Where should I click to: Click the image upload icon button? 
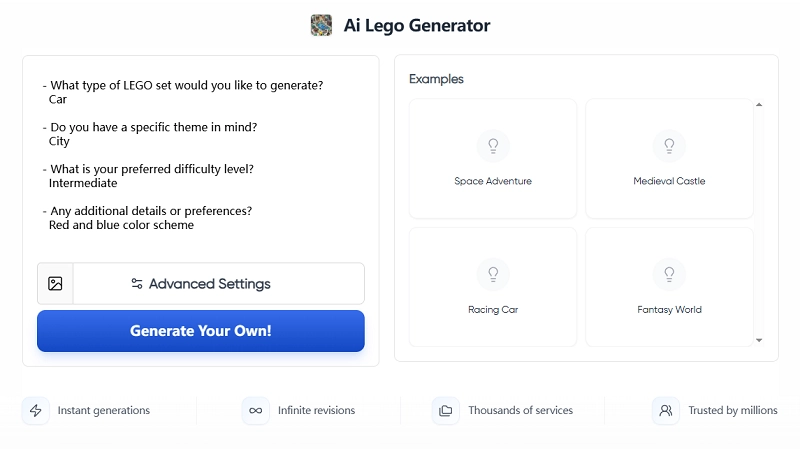point(55,284)
